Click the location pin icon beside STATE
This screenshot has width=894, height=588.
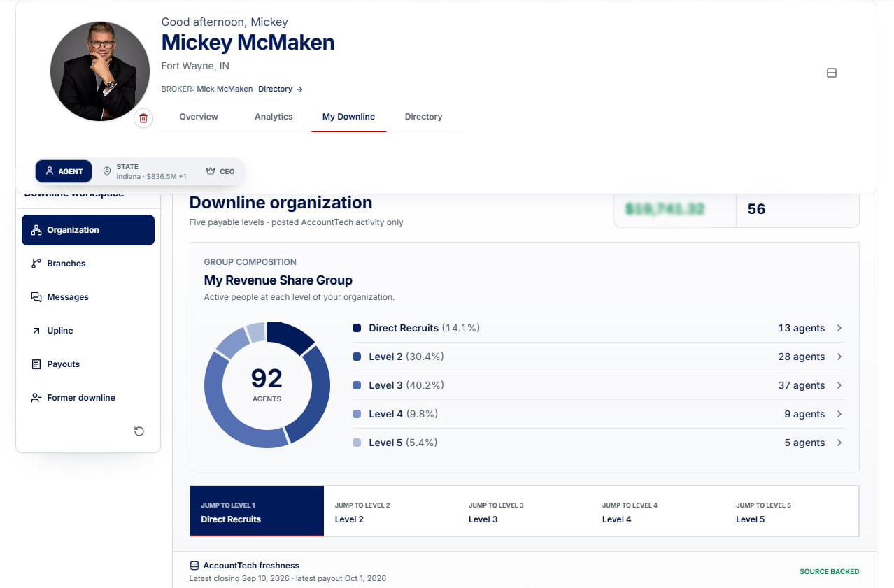[x=107, y=171]
